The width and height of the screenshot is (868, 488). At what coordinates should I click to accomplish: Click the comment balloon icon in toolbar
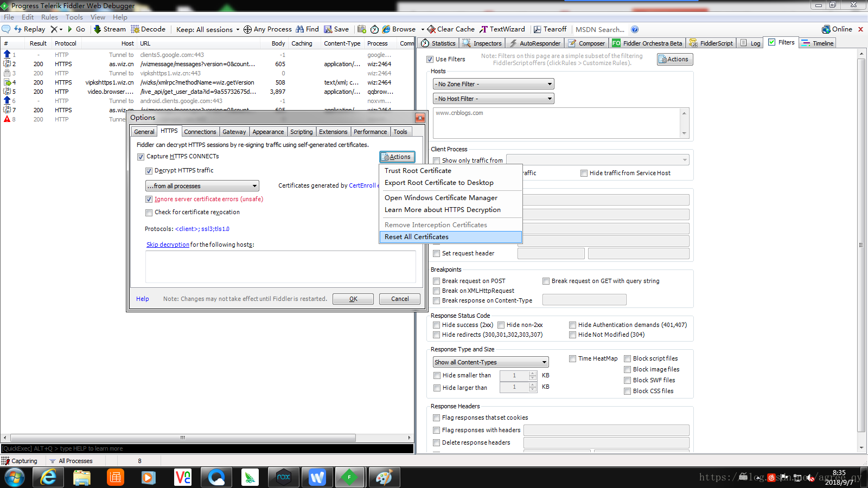6,29
